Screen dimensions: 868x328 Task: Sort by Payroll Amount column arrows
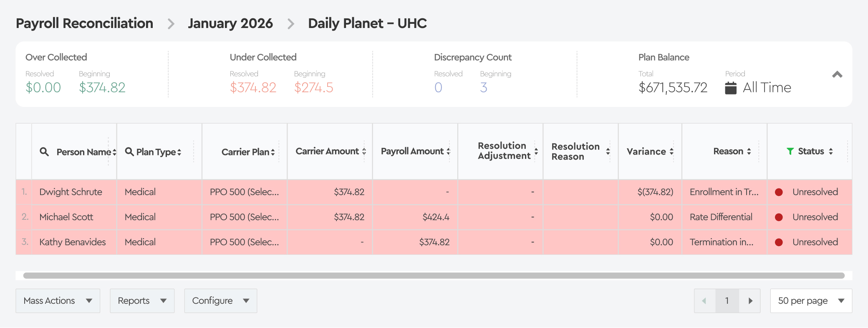[449, 151]
